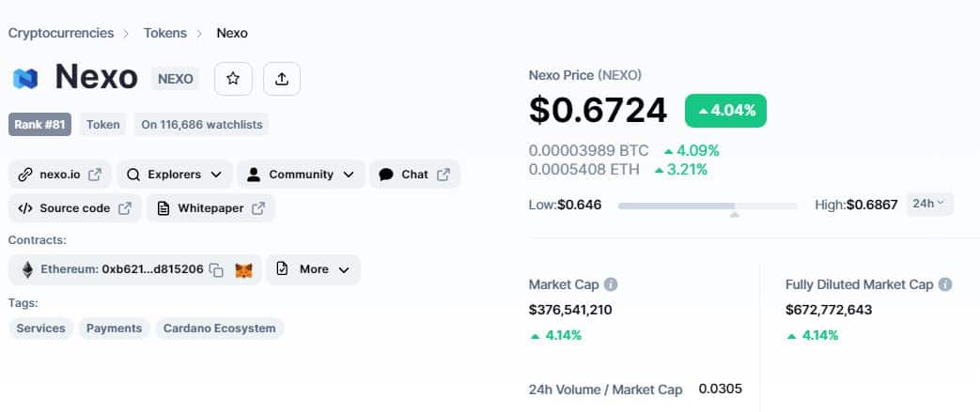Click external link icon beside Whitepaper
980x412 pixels.
point(258,208)
